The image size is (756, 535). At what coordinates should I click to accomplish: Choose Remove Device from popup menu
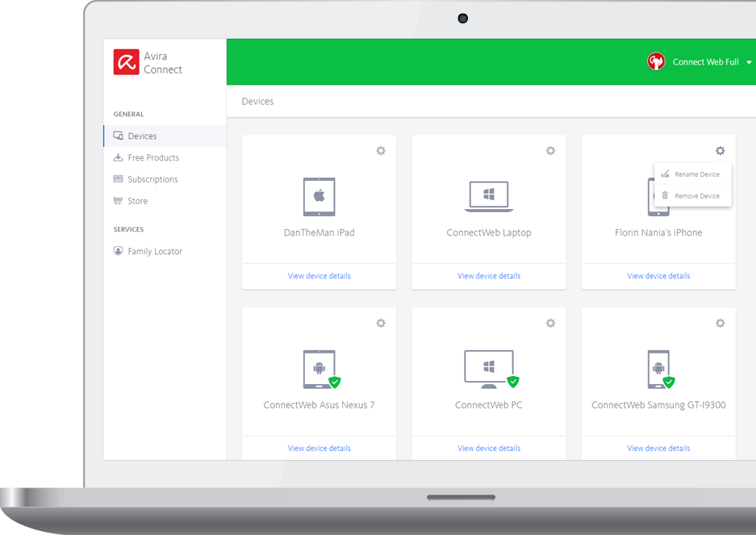click(x=693, y=196)
